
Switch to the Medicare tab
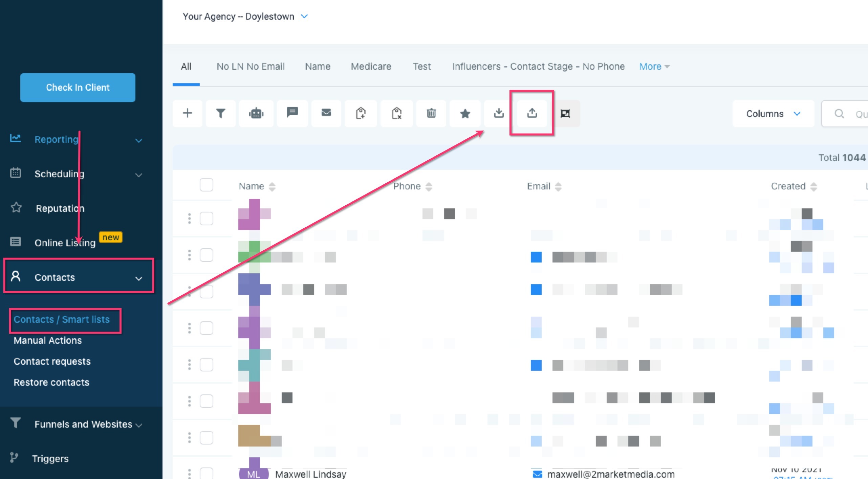(x=371, y=67)
